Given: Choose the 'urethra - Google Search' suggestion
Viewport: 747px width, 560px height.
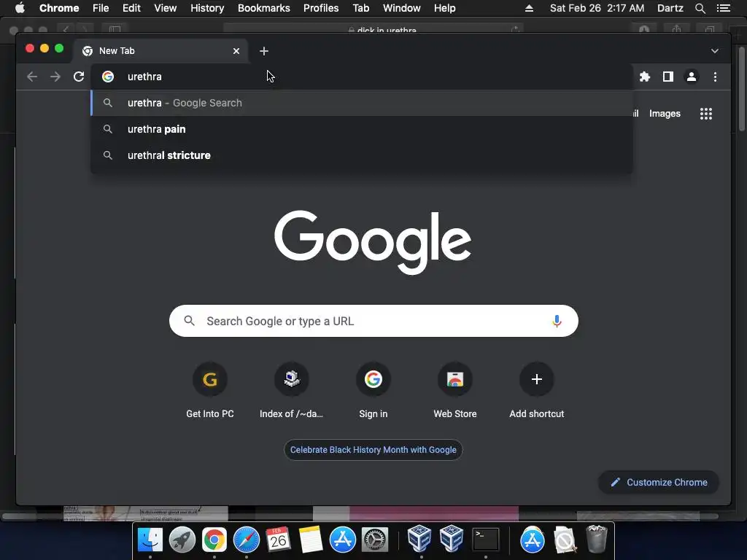Looking at the screenshot, I should (x=362, y=103).
